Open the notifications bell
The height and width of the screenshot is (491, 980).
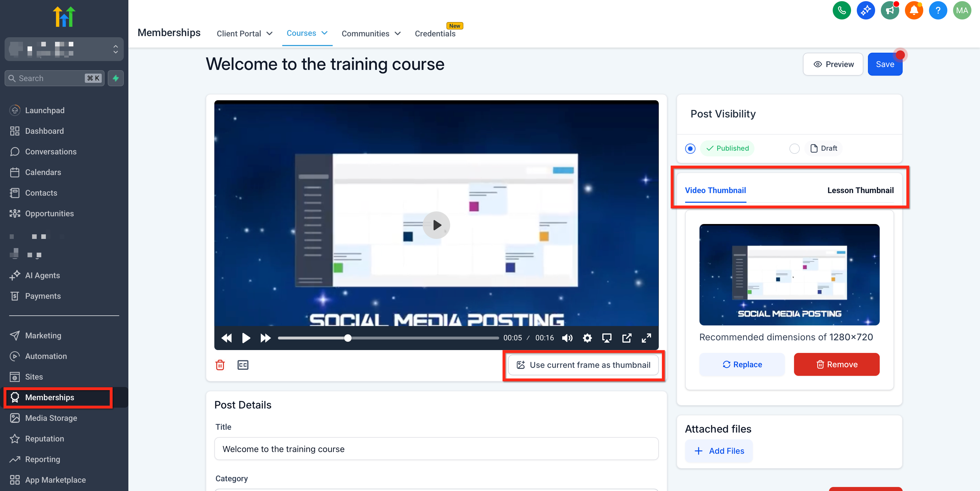tap(914, 10)
